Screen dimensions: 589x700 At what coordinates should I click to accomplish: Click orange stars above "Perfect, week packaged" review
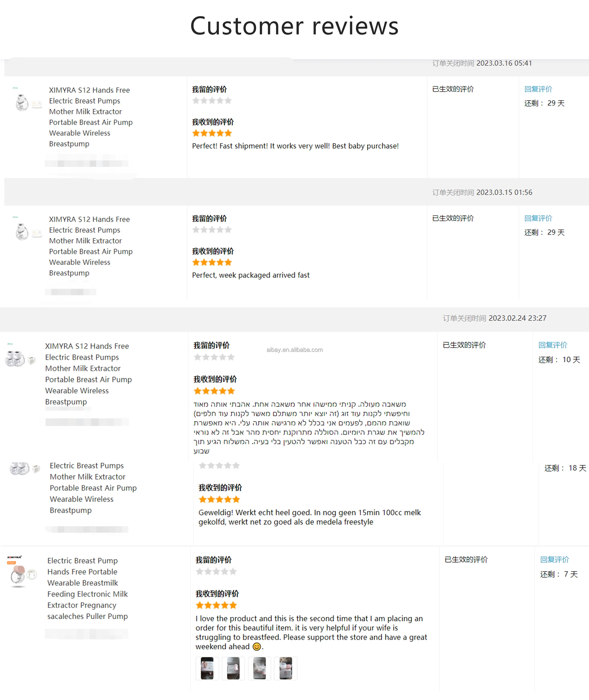pyautogui.click(x=212, y=262)
